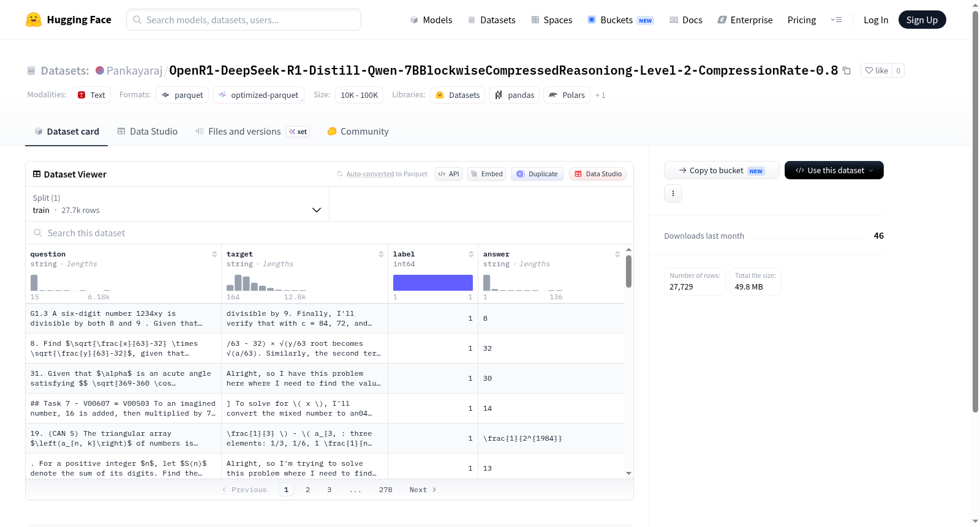Click the like count showing 0
The image size is (980, 527).
point(898,70)
